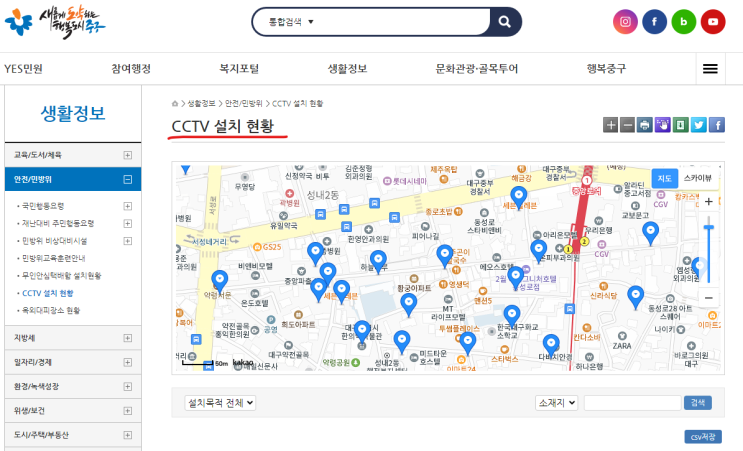This screenshot has height=451, width=743.
Task: Open the 설치목적 전체 dropdown
Action: point(220,403)
